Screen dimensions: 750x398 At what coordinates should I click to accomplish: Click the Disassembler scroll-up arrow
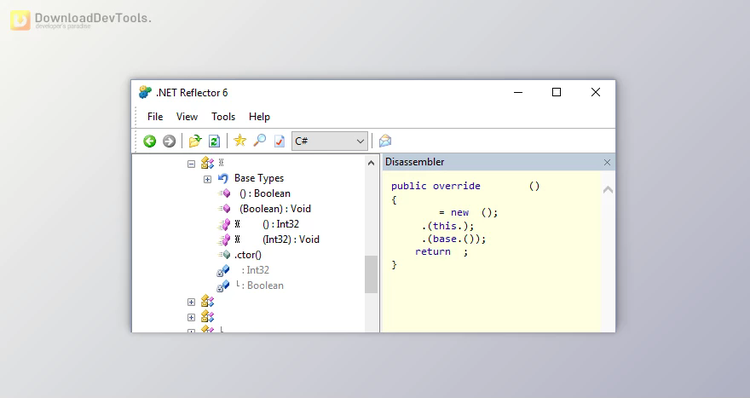pyautogui.click(x=608, y=190)
